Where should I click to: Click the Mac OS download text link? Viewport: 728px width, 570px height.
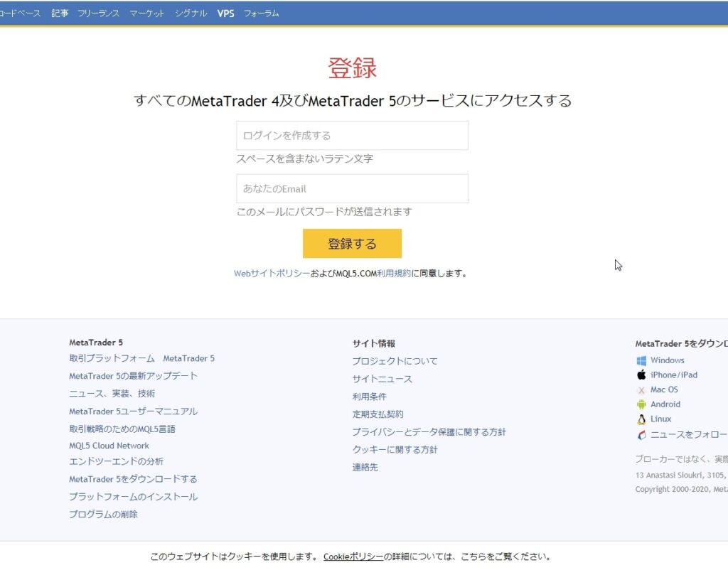[x=664, y=389]
